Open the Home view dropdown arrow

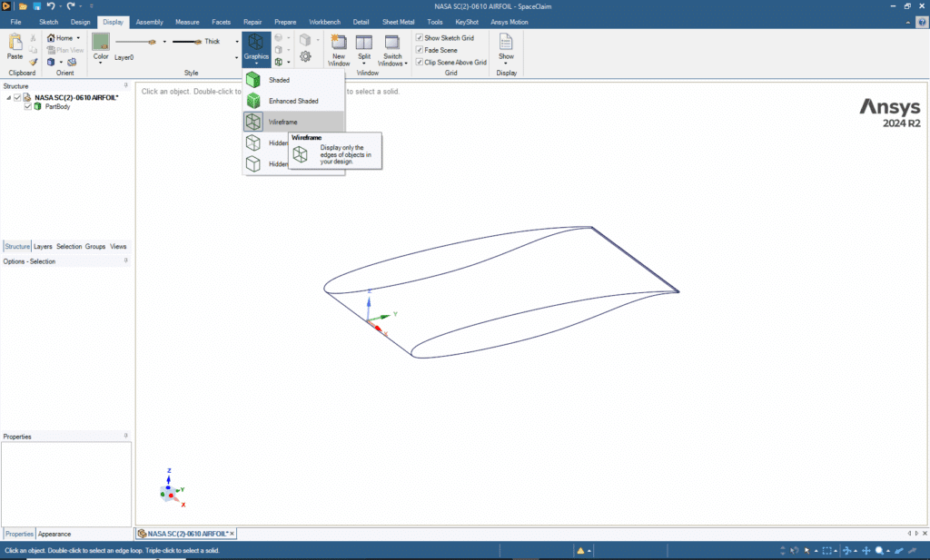78,37
